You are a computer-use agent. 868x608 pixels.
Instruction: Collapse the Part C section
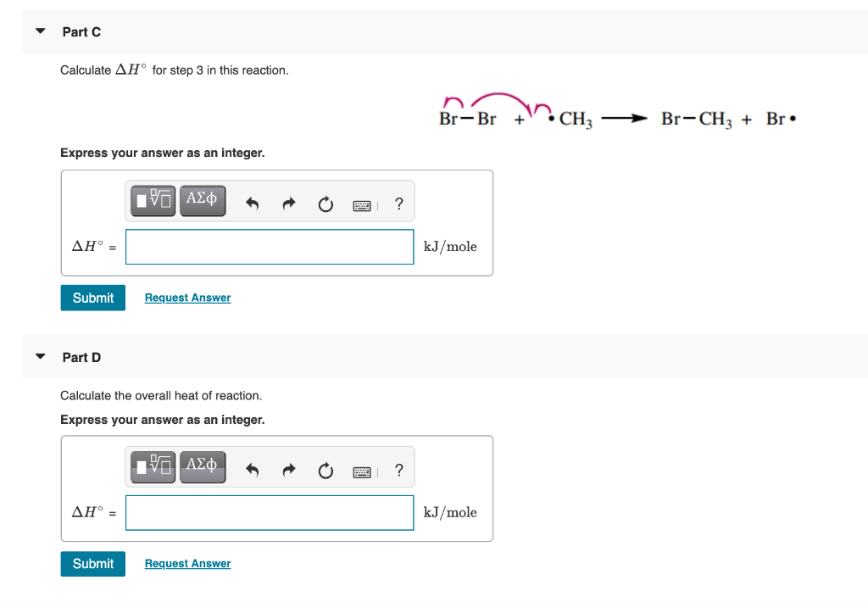point(40,31)
